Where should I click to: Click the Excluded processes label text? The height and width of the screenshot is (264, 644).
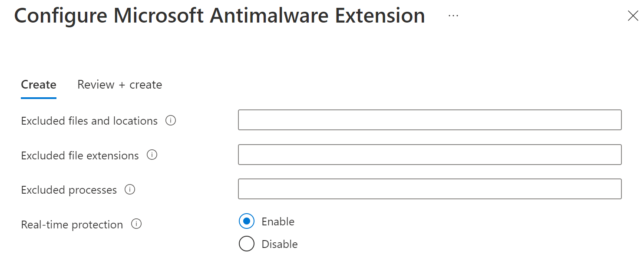(x=69, y=190)
